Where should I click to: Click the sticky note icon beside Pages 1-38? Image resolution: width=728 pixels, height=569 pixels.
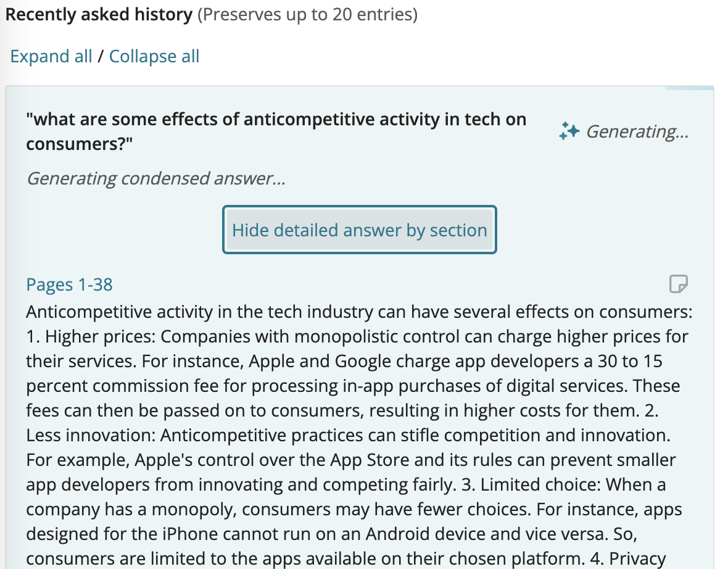pos(678,284)
